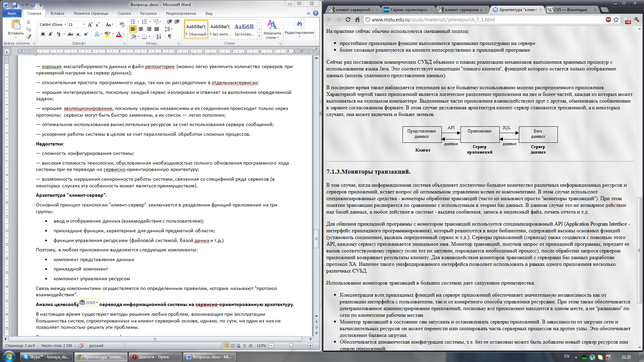Viewport: 644px width, 362px height.
Task: Undo the last action in Word
Action: [x=22, y=5]
